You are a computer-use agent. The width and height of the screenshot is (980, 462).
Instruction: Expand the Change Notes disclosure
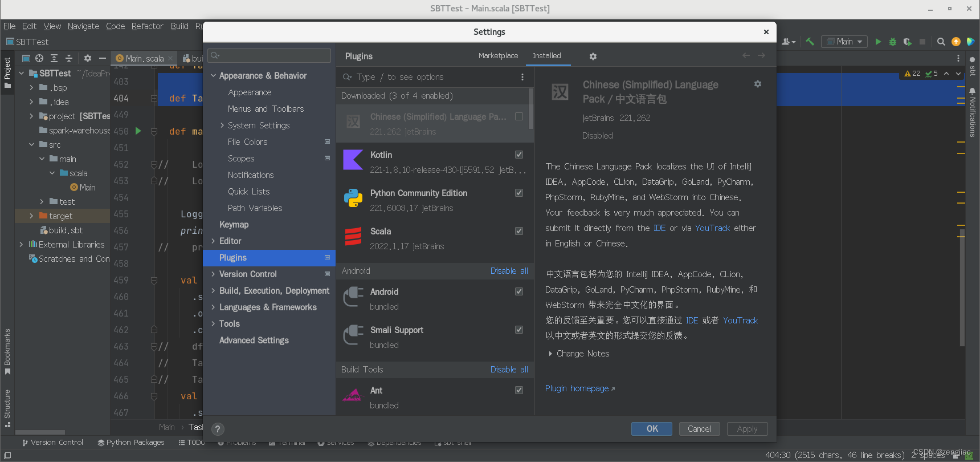point(550,354)
